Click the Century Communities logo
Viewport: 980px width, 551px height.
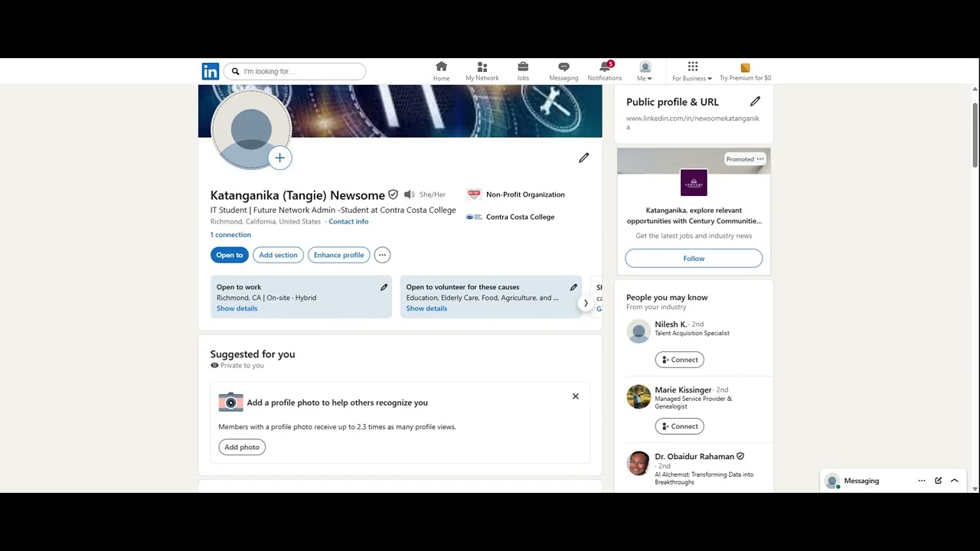point(694,183)
